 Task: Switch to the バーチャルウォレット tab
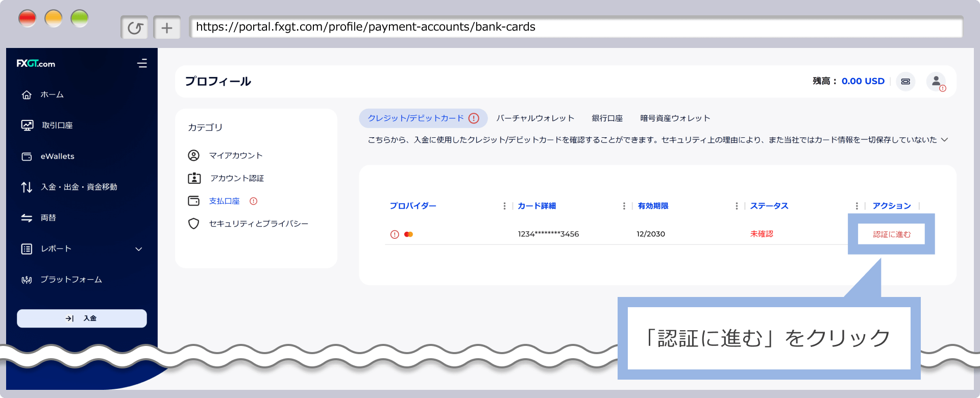(535, 118)
